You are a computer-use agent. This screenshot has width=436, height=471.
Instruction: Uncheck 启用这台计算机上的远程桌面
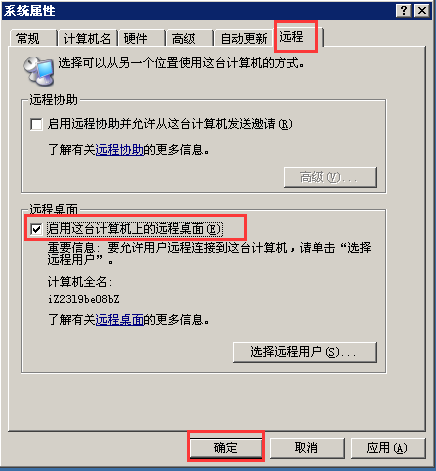click(x=36, y=229)
